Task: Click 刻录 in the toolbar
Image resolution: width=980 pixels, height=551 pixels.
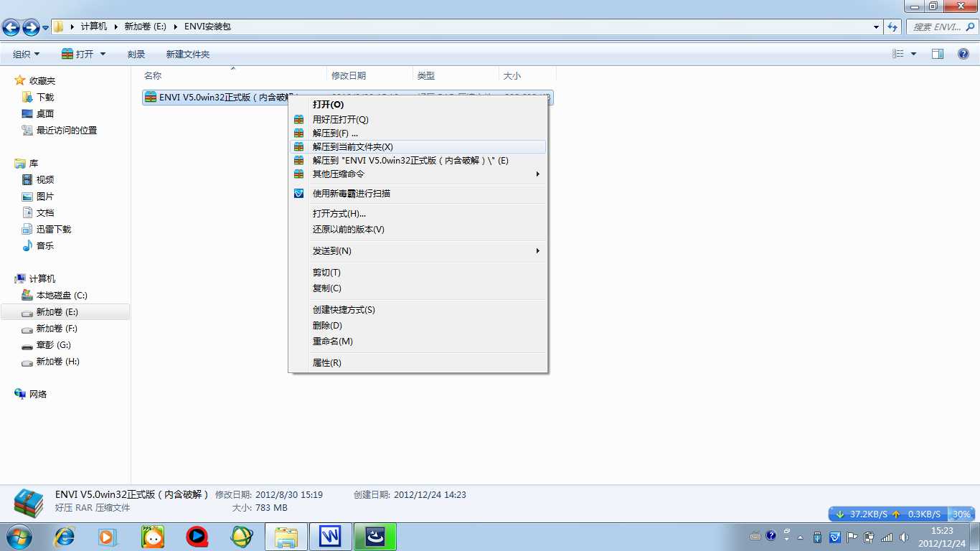Action: [136, 54]
